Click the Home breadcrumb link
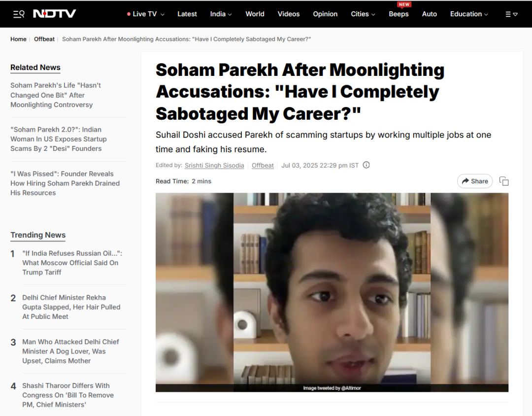 [18, 39]
